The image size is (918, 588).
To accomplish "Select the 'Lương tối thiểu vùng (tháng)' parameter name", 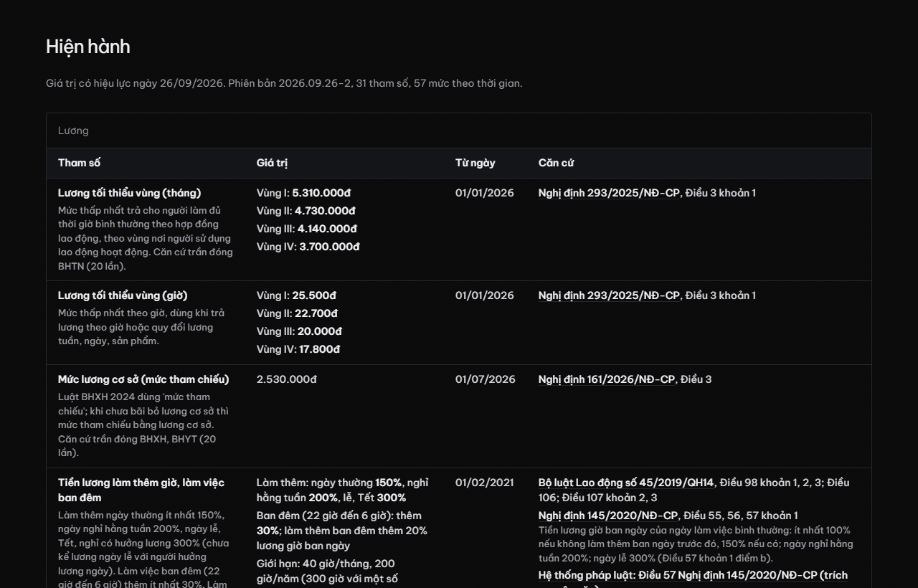I will 129,193.
